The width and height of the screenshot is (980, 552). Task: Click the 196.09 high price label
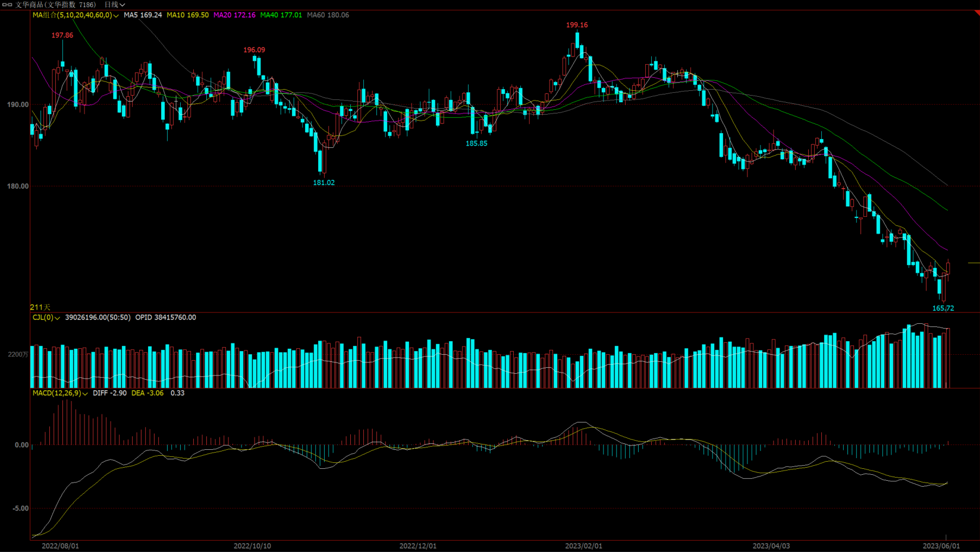coord(255,50)
